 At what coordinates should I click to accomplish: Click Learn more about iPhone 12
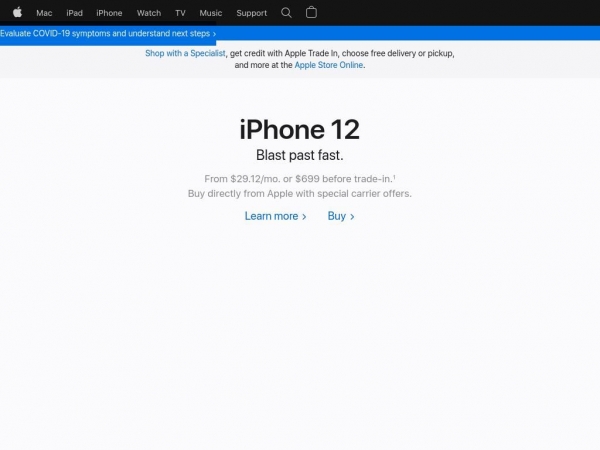pyautogui.click(x=276, y=216)
